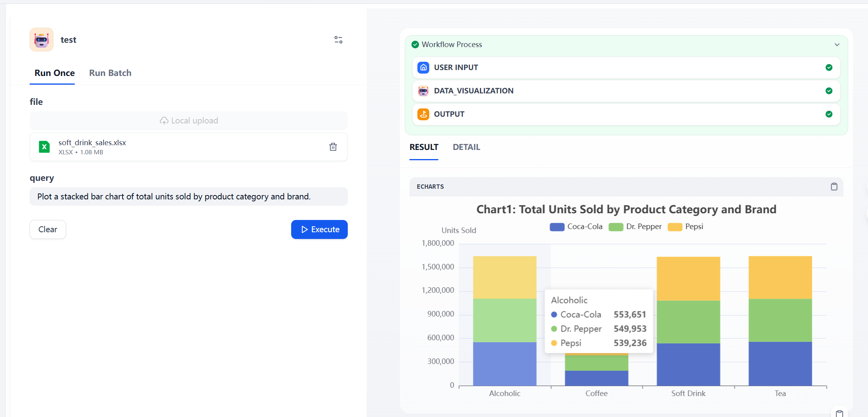Toggle the Coca-Cola legend series

point(576,227)
